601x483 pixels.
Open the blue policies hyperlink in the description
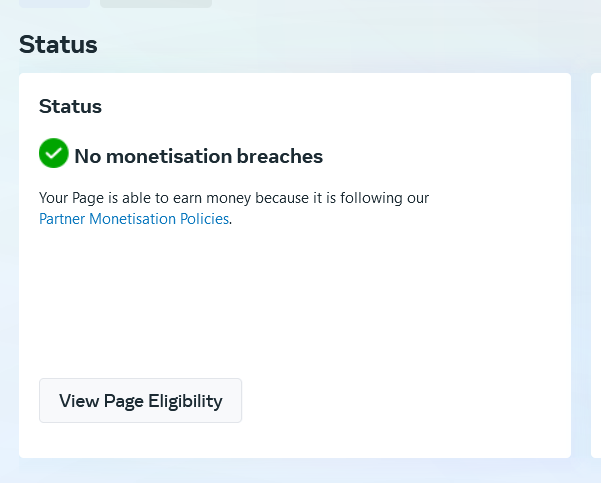coord(134,218)
